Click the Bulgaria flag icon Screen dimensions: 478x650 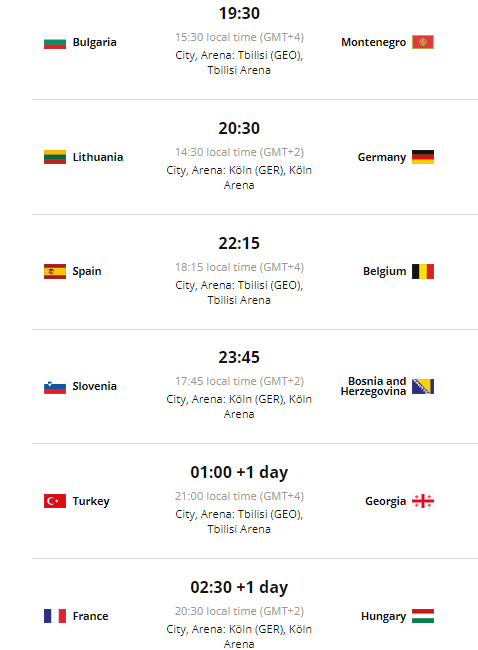tap(55, 42)
